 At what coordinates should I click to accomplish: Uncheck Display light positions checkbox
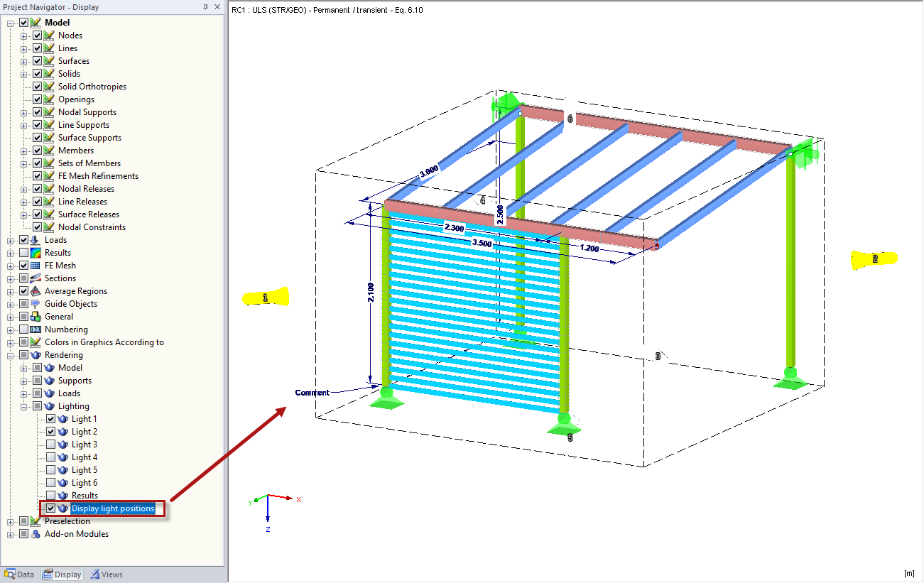(50, 508)
